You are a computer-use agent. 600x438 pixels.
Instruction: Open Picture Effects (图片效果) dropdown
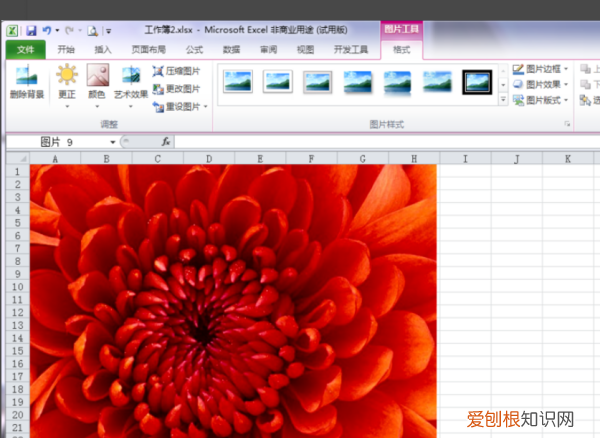tap(540, 84)
